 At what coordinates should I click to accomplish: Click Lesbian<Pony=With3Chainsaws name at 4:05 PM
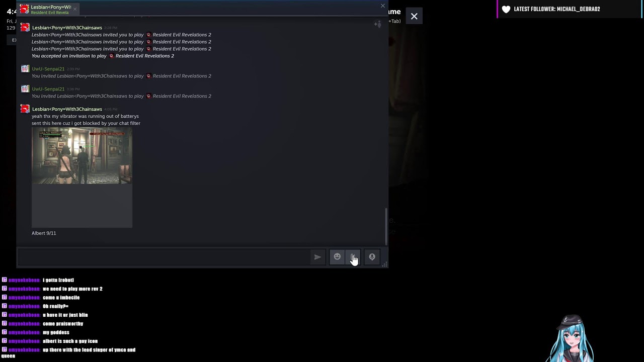tap(67, 109)
